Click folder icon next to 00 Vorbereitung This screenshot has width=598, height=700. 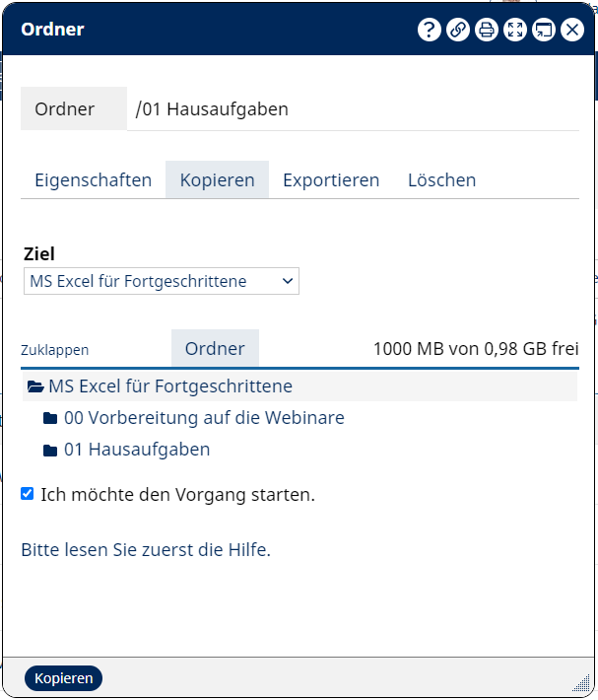[50, 419]
